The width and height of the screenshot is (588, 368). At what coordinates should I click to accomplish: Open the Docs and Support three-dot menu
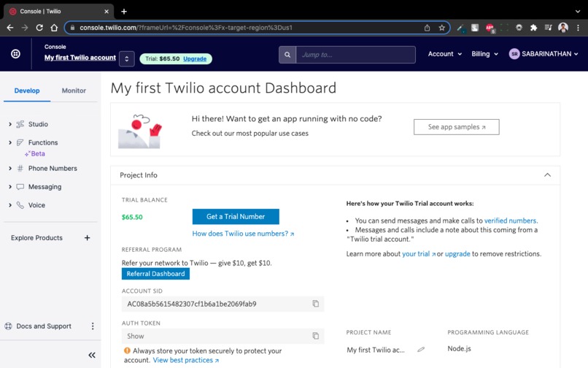coord(93,326)
